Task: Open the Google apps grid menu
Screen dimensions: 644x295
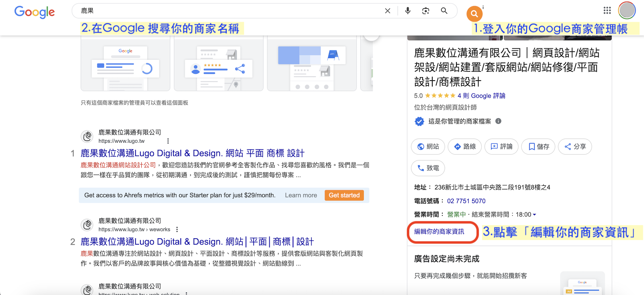Action: coord(607,10)
